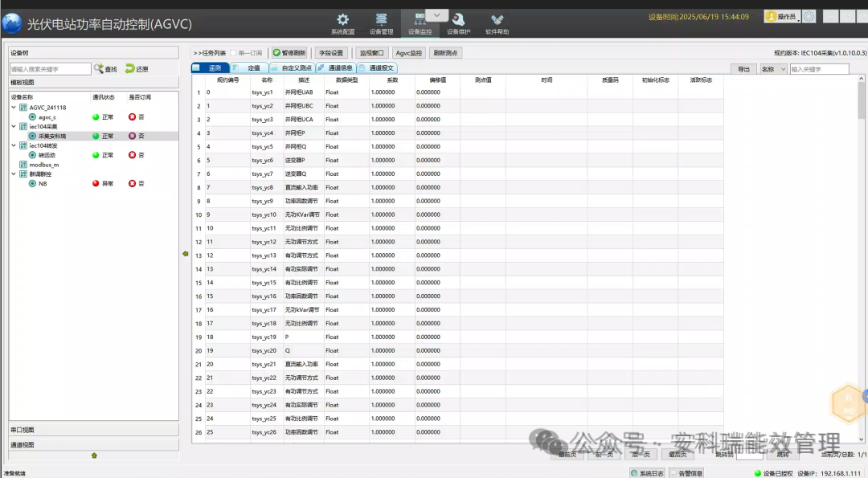Click the 导出 export button
The width and height of the screenshot is (868, 478).
click(x=743, y=69)
